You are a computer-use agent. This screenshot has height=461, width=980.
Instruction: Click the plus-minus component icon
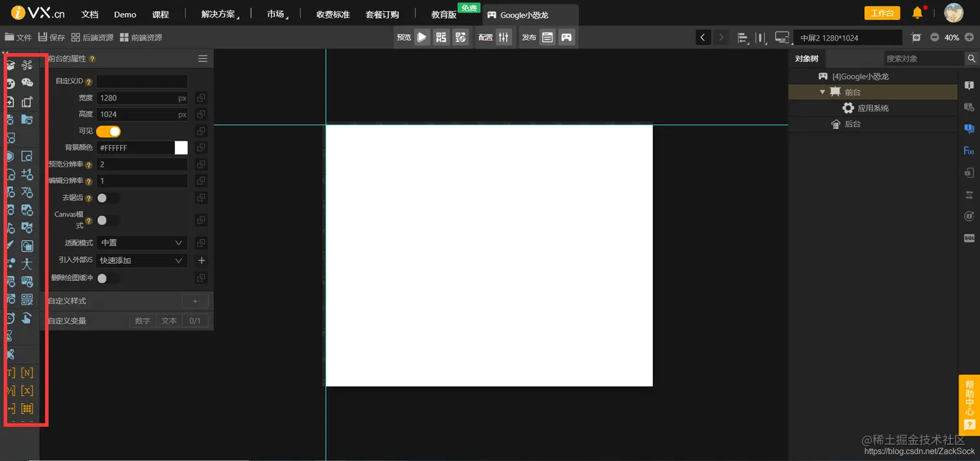(27, 174)
